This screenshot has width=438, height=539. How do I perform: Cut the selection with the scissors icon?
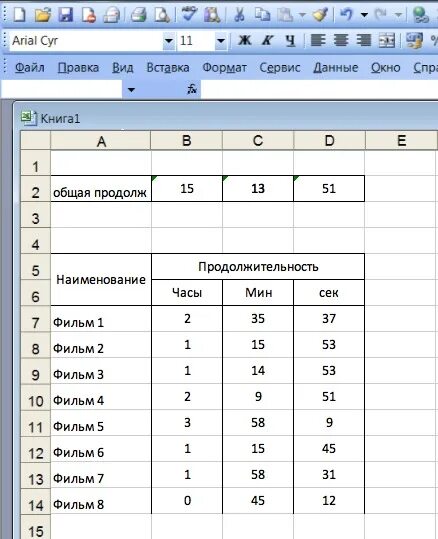click(239, 15)
